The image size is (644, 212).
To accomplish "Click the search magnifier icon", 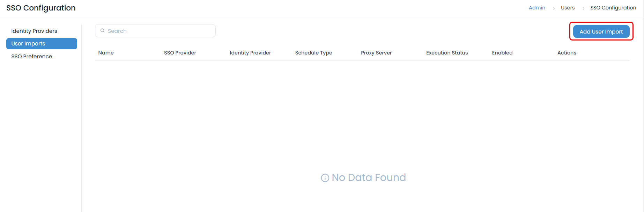I will pyautogui.click(x=103, y=31).
